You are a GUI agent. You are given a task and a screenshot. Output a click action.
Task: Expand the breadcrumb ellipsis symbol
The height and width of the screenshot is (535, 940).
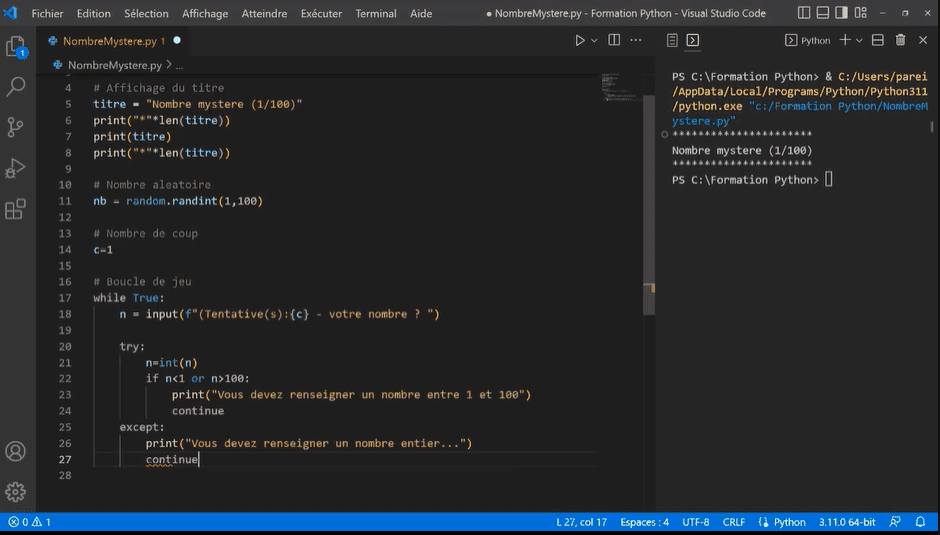(x=179, y=65)
